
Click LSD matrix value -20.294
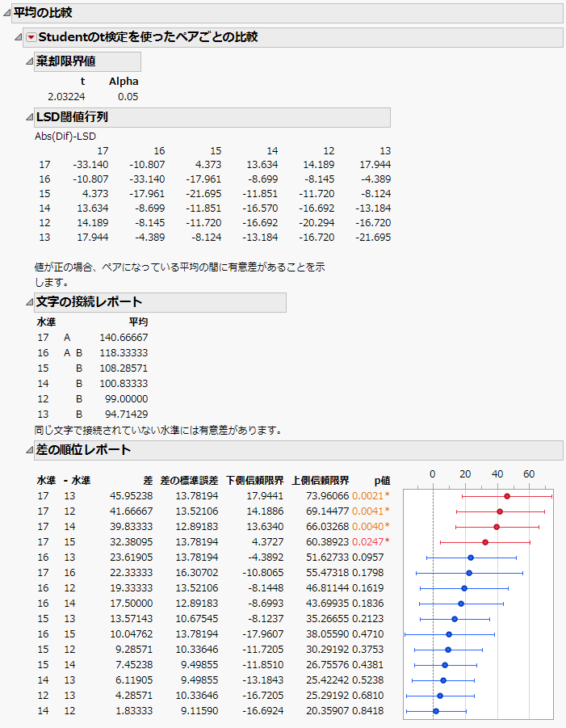[x=317, y=223]
